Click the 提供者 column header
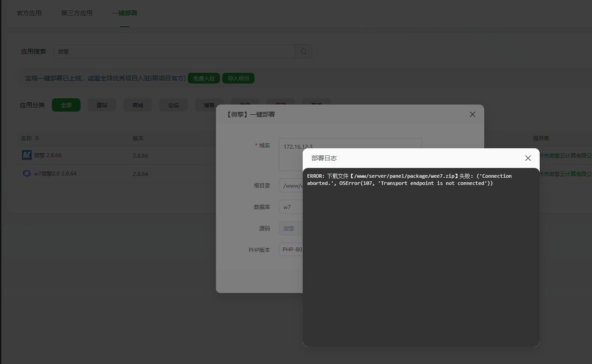592x364 pixels. click(541, 138)
